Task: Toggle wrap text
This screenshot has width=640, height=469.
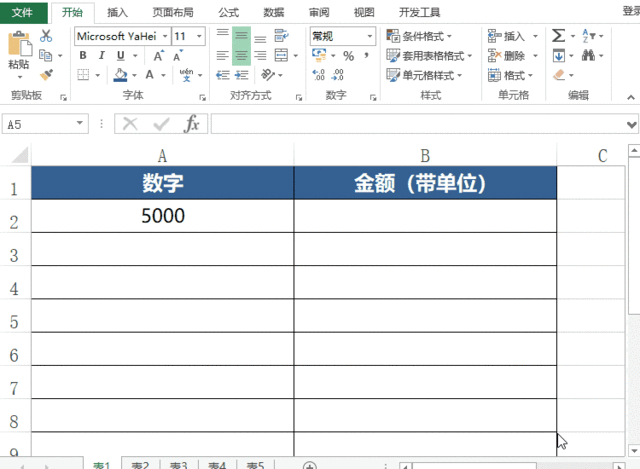Action: coord(281,36)
